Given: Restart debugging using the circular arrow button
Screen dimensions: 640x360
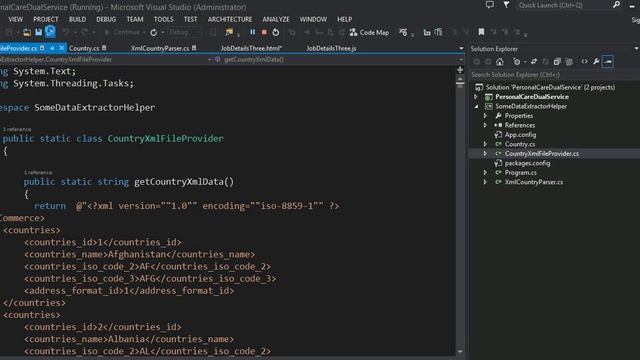Looking at the screenshot, I should [x=276, y=32].
